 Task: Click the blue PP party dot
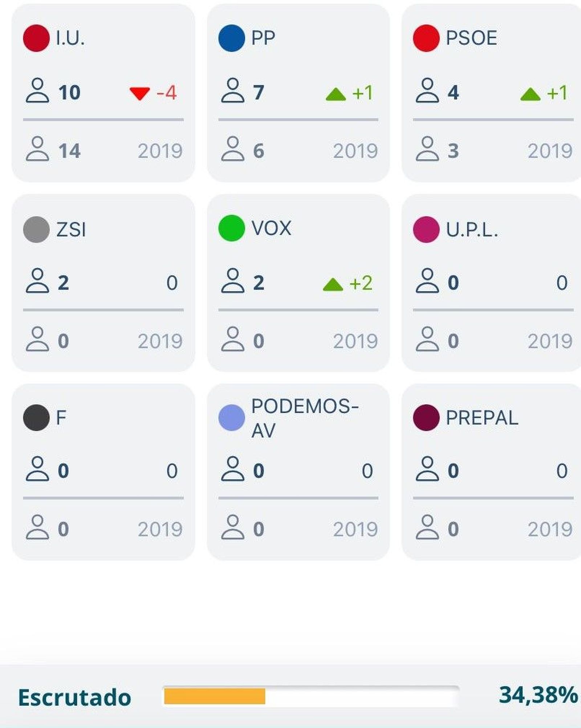pos(232,38)
